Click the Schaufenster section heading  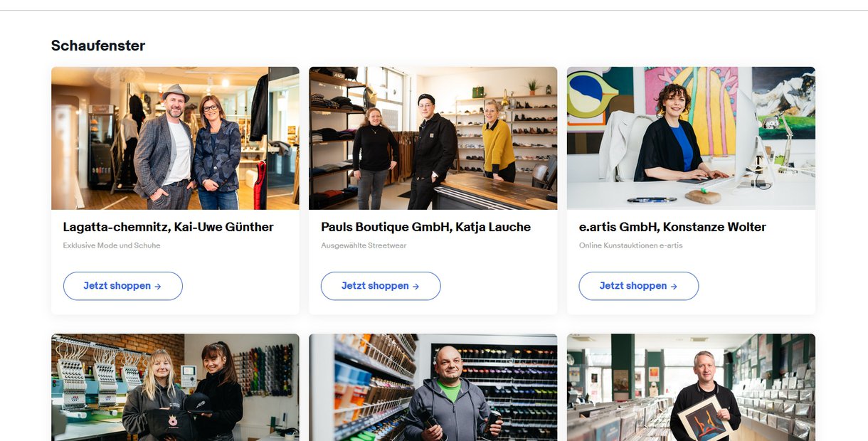pyautogui.click(x=98, y=46)
